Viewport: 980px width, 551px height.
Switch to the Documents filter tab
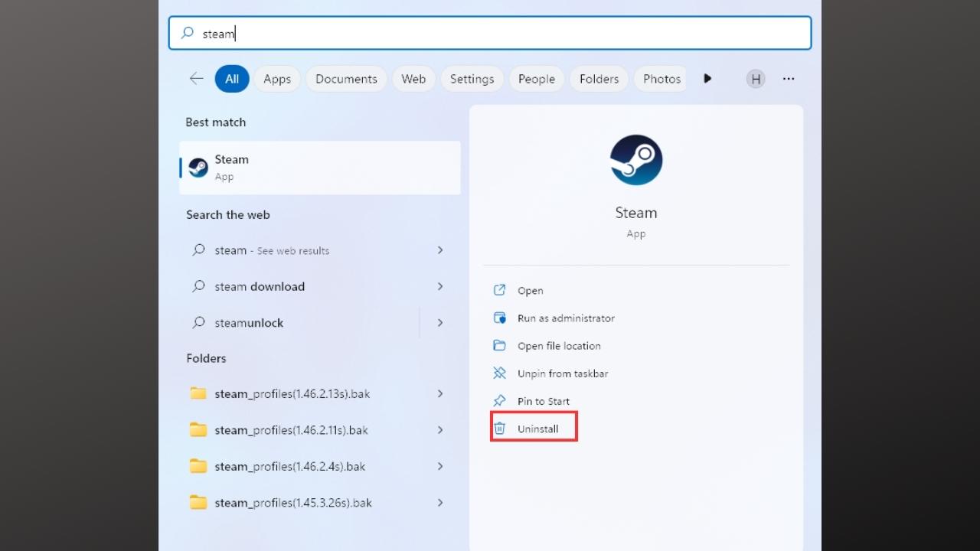click(346, 79)
